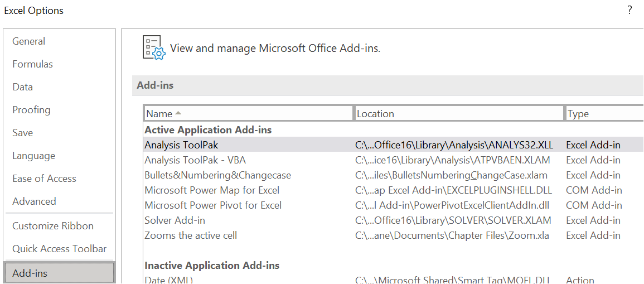Open the General options category
This screenshot has width=644, height=284.
pyautogui.click(x=29, y=41)
